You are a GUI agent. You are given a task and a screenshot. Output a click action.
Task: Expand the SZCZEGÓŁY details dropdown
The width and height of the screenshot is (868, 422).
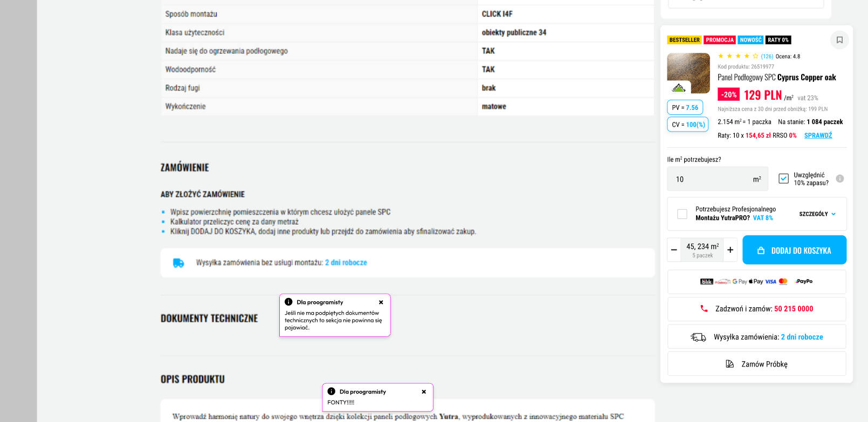pyautogui.click(x=817, y=214)
